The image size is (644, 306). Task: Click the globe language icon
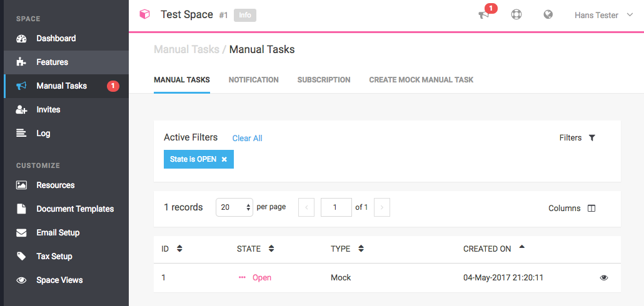(x=548, y=15)
